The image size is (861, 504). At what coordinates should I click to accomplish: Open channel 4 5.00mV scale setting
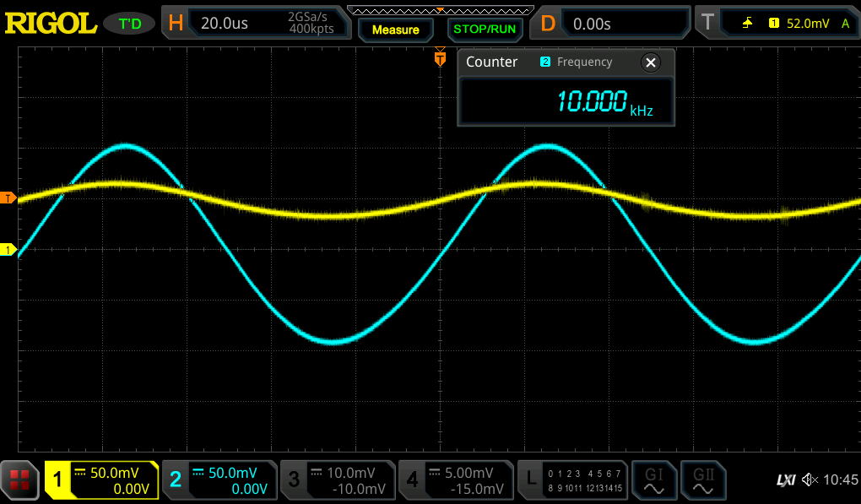(469, 473)
